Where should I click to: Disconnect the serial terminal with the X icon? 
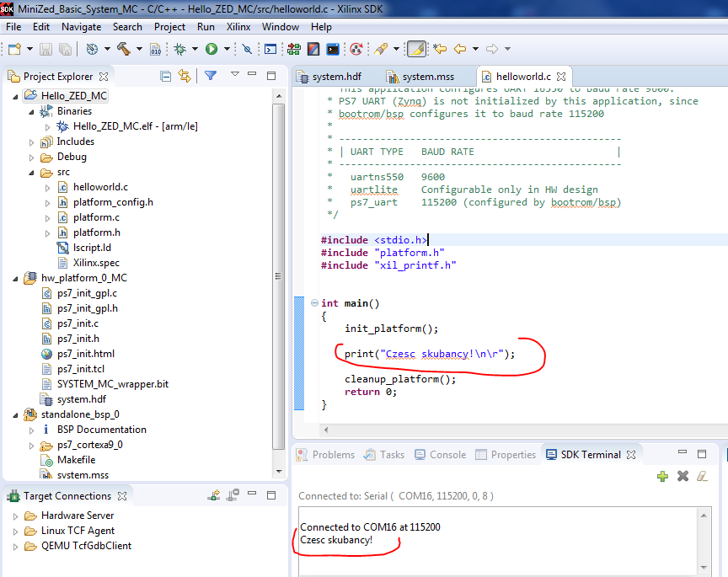coord(682,477)
